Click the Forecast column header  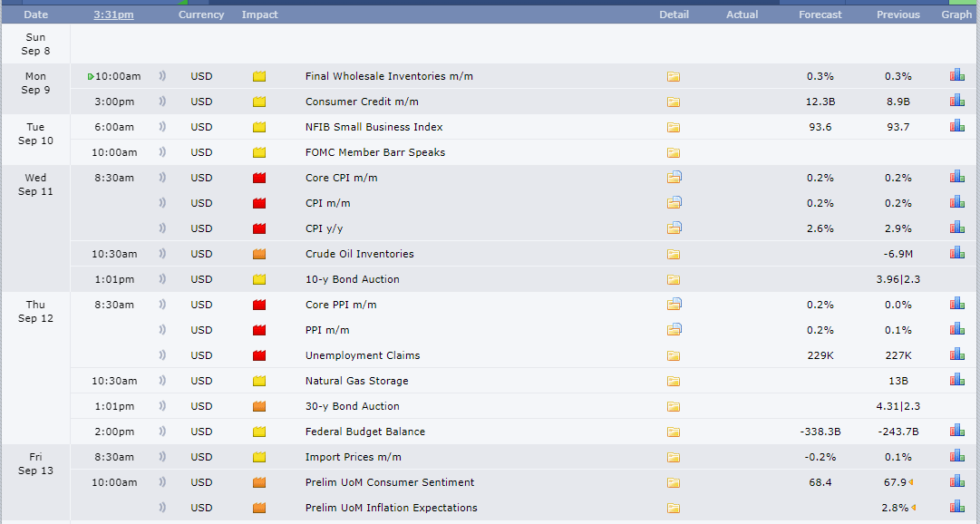820,15
